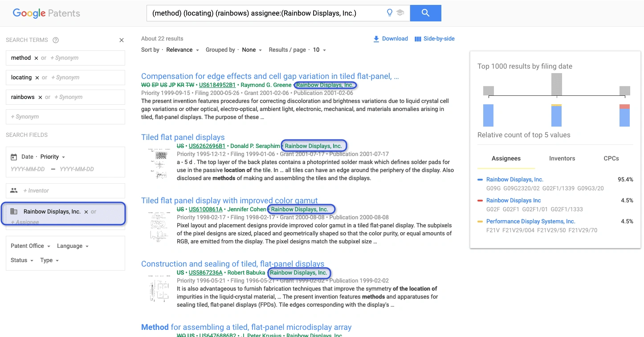
Task: Click the empty '+ Synonym' new term field
Action: pyautogui.click(x=65, y=117)
